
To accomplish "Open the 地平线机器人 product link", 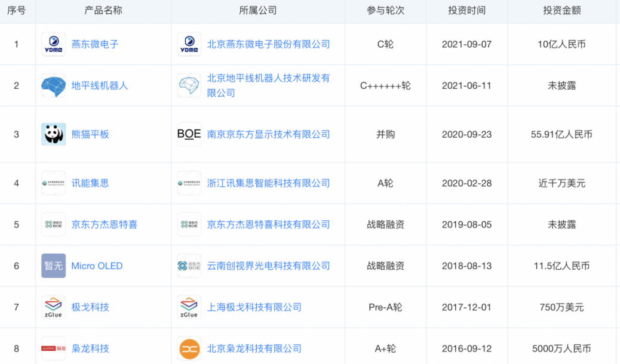I will pos(100,85).
